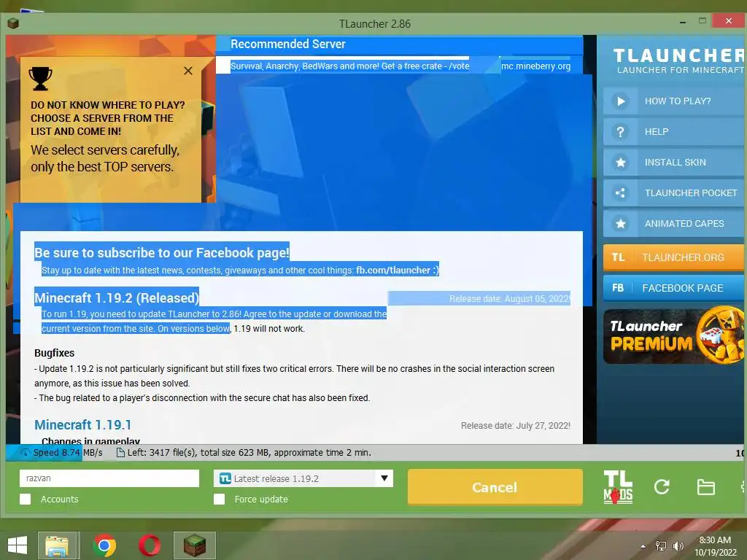Click mc.mineberry.org server address
This screenshot has width=747, height=560.
pyautogui.click(x=535, y=66)
